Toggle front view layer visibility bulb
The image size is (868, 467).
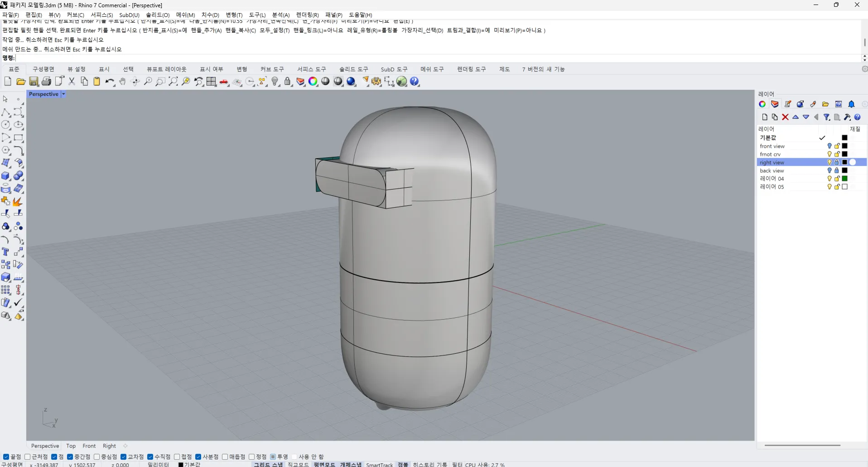tap(829, 146)
